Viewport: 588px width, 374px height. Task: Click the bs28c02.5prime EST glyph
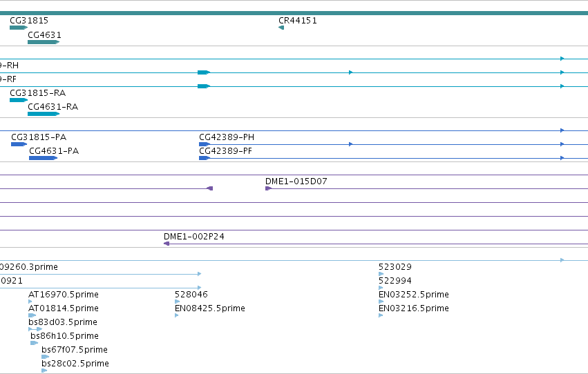click(x=45, y=371)
